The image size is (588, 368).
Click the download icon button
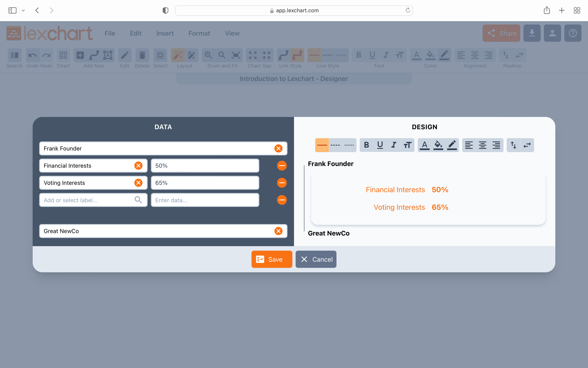pyautogui.click(x=532, y=33)
